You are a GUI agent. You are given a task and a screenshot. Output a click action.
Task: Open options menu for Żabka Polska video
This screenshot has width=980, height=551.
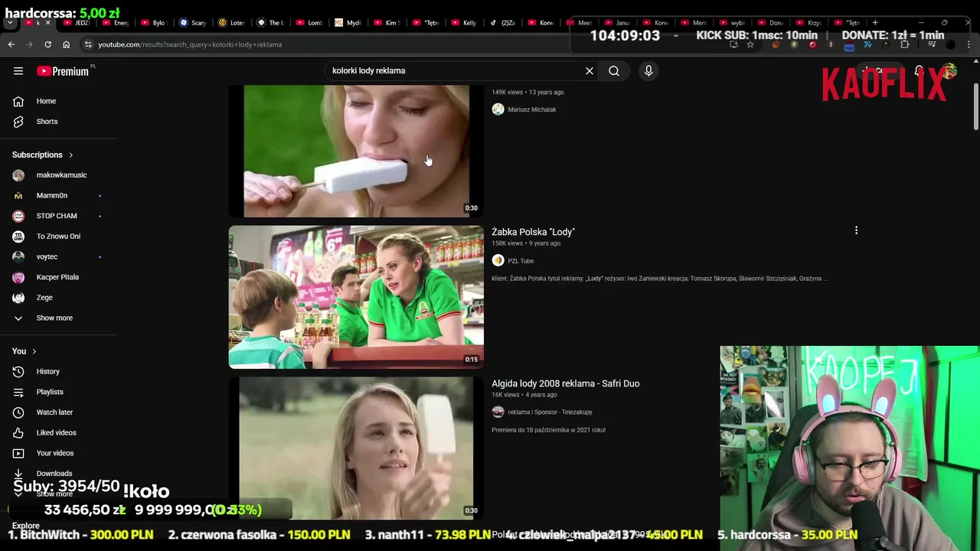click(x=856, y=230)
